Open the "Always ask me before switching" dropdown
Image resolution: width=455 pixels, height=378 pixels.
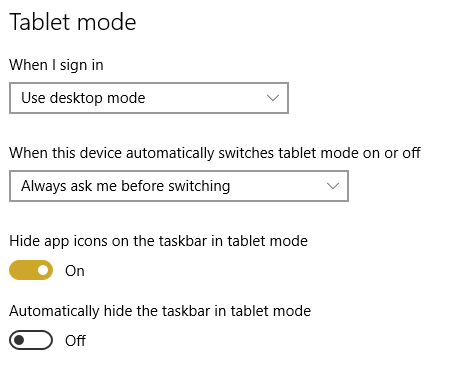click(x=179, y=186)
